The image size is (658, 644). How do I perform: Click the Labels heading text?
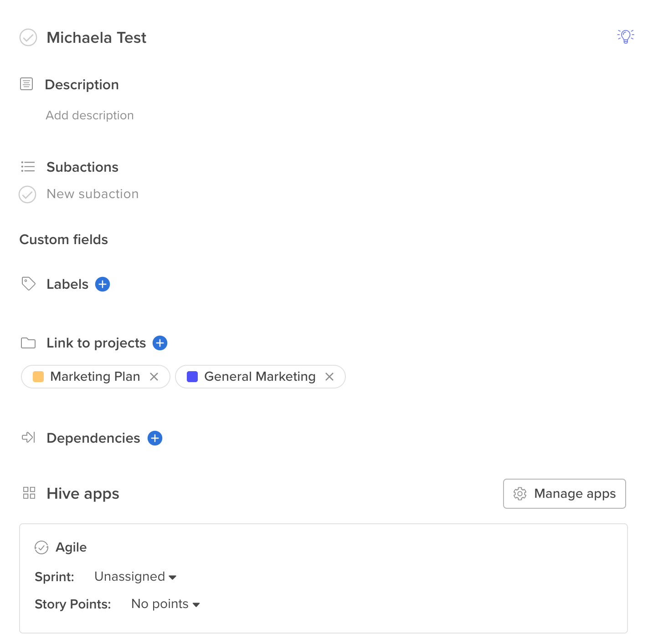pyautogui.click(x=67, y=284)
